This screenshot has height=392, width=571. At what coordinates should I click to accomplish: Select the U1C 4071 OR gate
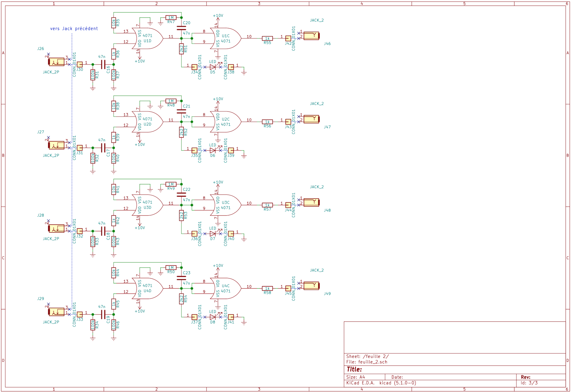225,38
